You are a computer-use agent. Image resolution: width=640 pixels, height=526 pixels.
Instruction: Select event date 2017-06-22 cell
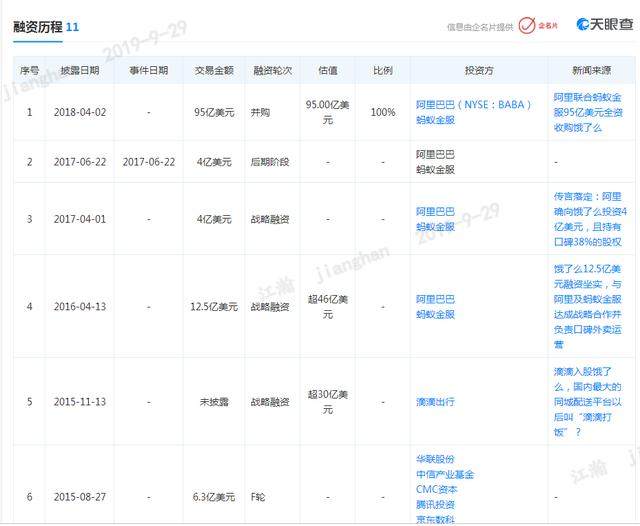149,162
